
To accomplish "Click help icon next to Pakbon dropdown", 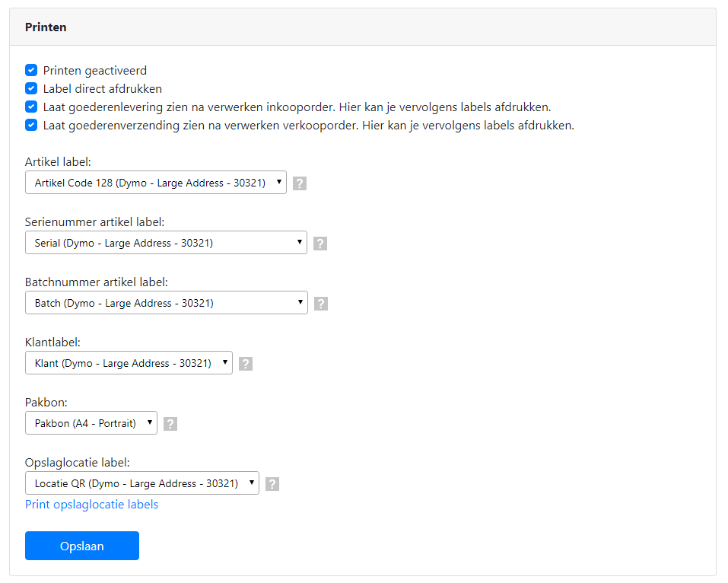I will coord(170,424).
